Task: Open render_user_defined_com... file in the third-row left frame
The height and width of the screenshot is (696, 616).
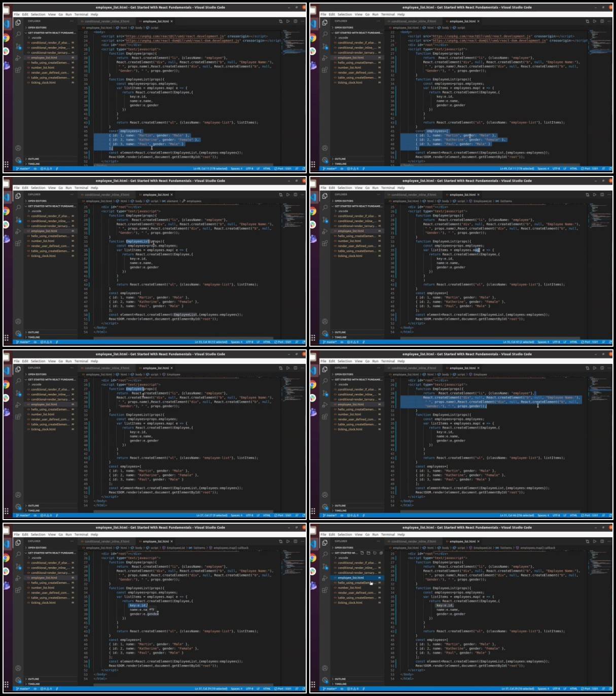Action: [50, 419]
